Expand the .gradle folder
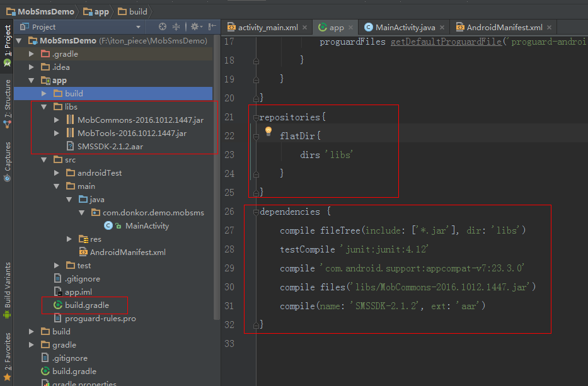The width and height of the screenshot is (588, 386). [32, 54]
